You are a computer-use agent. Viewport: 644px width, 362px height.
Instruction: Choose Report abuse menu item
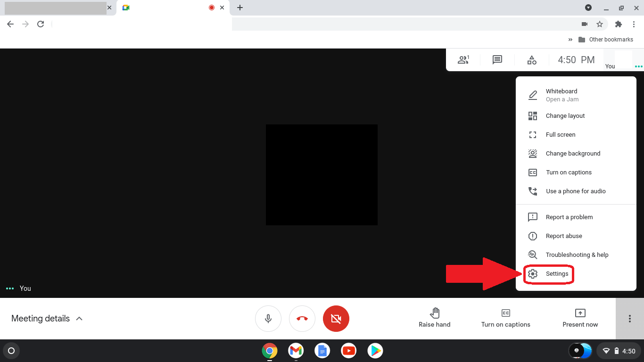(576, 236)
